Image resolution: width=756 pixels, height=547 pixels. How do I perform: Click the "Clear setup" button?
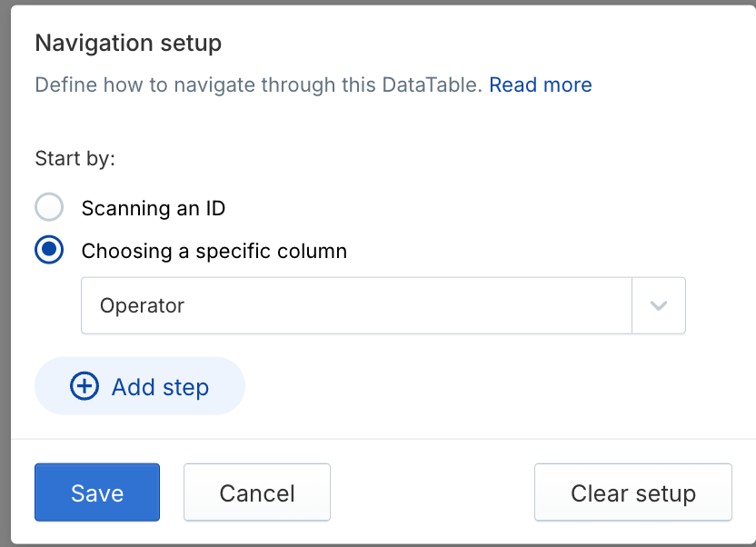pos(633,492)
